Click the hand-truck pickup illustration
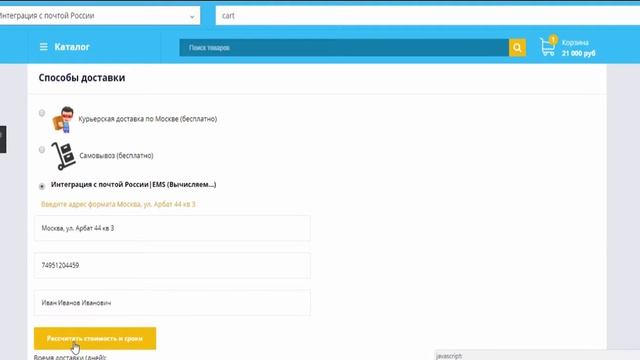This screenshot has height=360, width=640. (63, 156)
